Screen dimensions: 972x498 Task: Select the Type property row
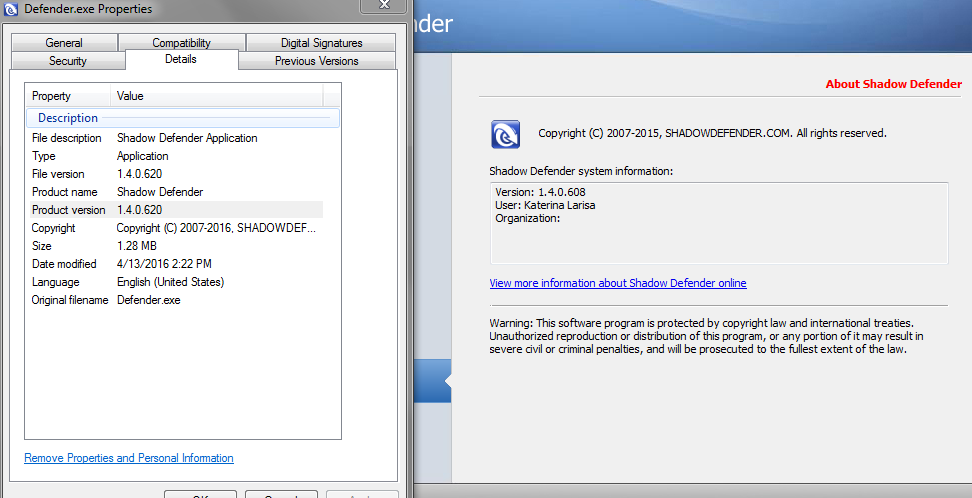click(175, 156)
